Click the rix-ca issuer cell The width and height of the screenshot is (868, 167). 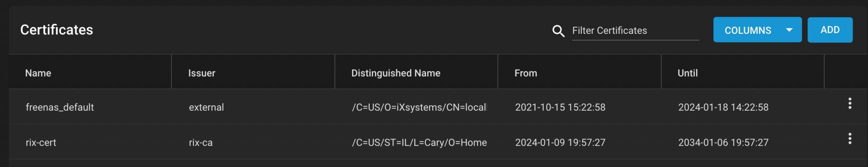tap(201, 143)
